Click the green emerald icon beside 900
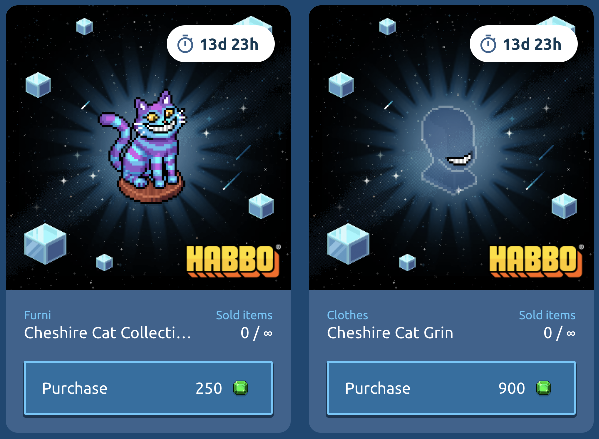The height and width of the screenshot is (439, 599). coord(543,388)
